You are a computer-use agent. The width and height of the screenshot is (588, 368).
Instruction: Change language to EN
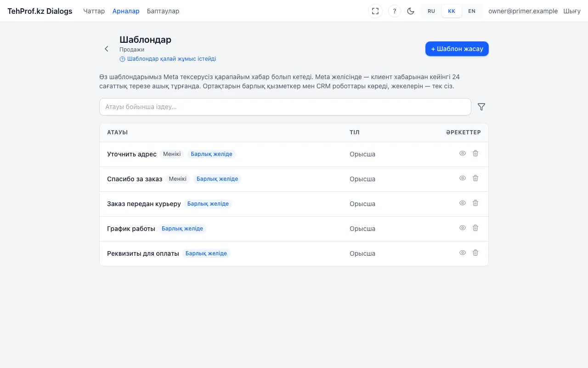pyautogui.click(x=472, y=11)
